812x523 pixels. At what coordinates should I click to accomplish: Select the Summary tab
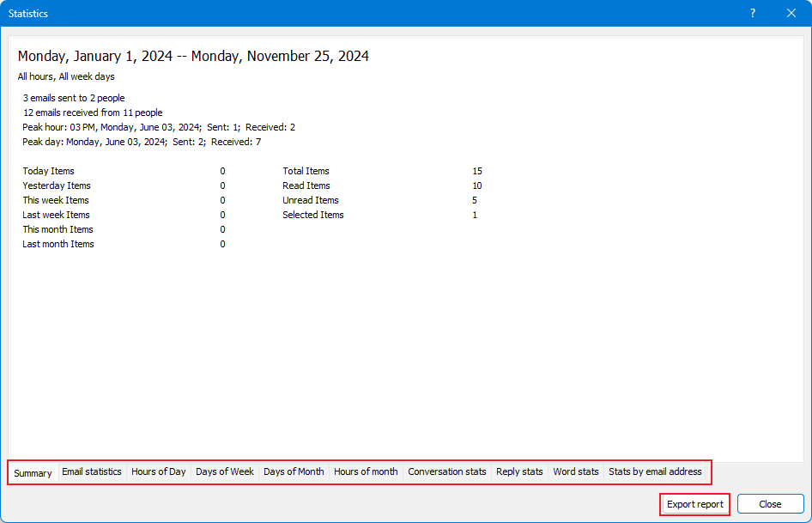pyautogui.click(x=33, y=473)
